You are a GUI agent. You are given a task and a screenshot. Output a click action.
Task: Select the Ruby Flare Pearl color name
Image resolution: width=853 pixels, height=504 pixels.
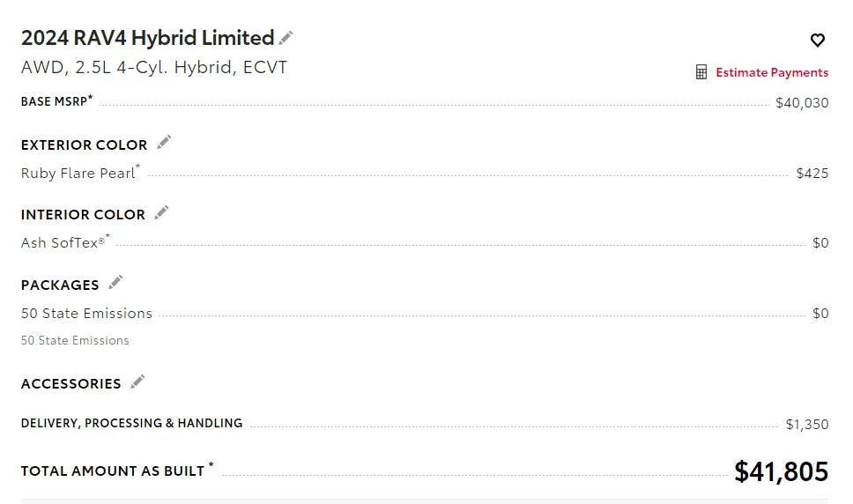click(78, 173)
